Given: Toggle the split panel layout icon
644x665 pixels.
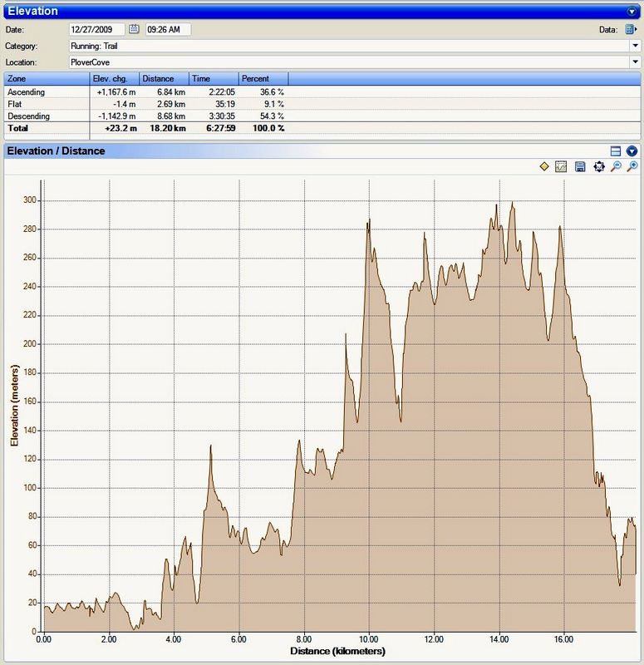Looking at the screenshot, I should click(616, 150).
